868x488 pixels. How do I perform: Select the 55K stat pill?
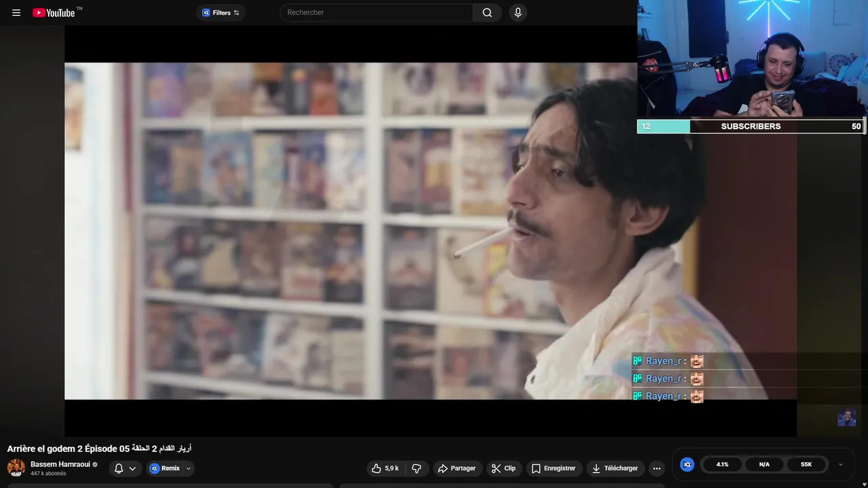click(x=806, y=464)
